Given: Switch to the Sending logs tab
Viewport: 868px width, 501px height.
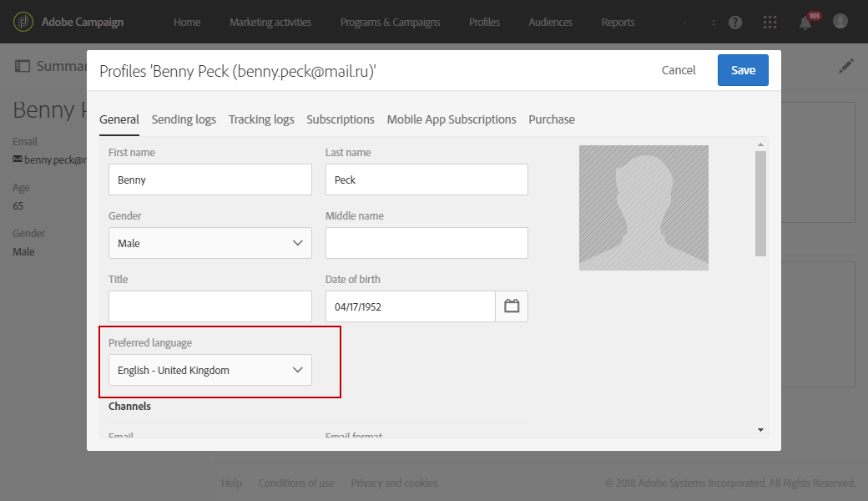Looking at the screenshot, I should (x=184, y=119).
